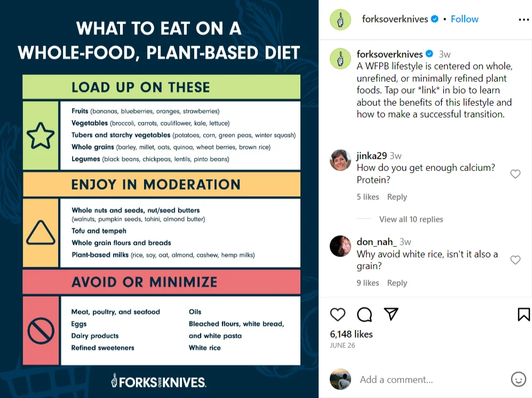The height and width of the screenshot is (398, 532).
Task: Expand View all 10 replies
Action: click(411, 220)
